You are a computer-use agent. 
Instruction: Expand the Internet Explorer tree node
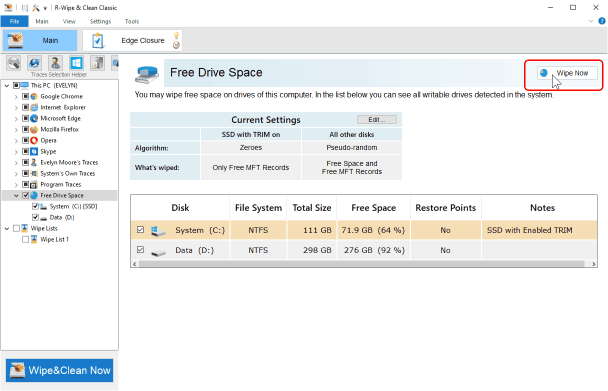point(16,107)
